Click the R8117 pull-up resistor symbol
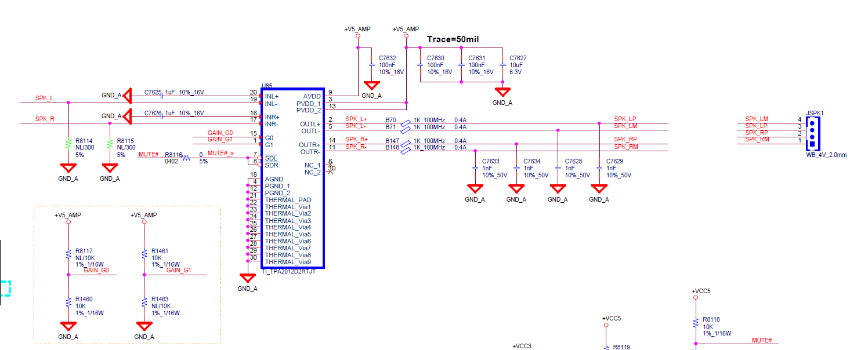 coord(68,254)
